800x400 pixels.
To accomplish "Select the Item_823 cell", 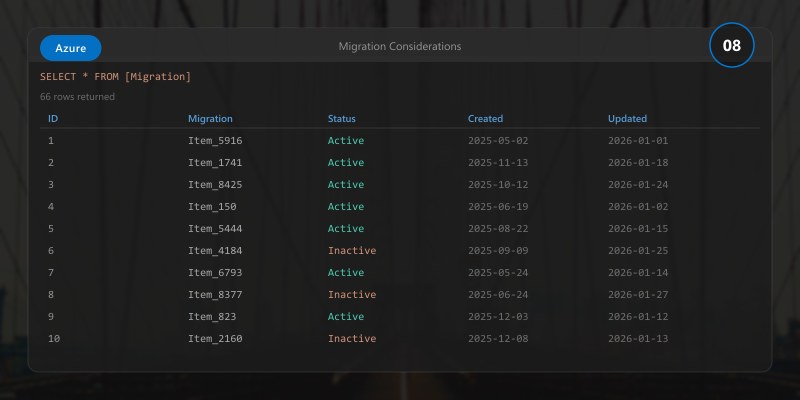I will point(212,316).
